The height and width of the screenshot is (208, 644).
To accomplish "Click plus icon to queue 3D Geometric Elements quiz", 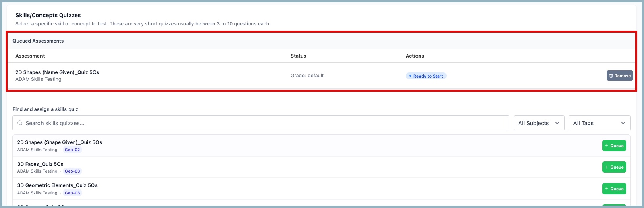I will click(607, 189).
